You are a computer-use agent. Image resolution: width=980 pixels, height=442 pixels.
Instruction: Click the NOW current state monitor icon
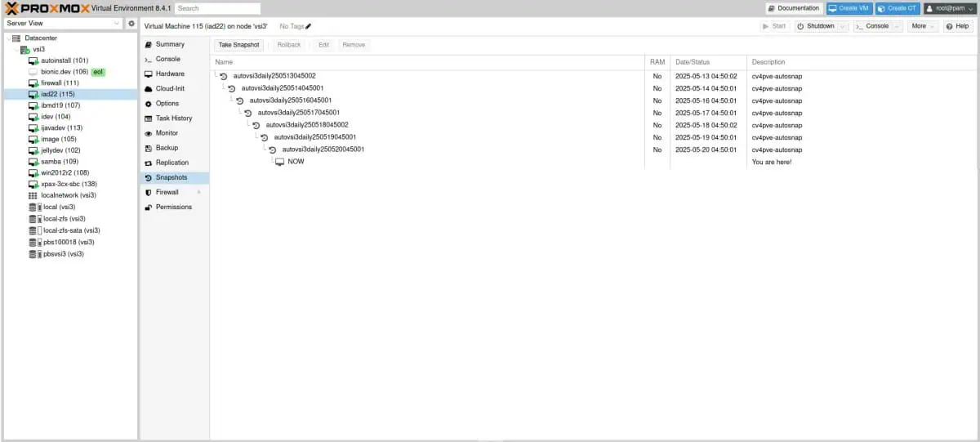click(279, 162)
